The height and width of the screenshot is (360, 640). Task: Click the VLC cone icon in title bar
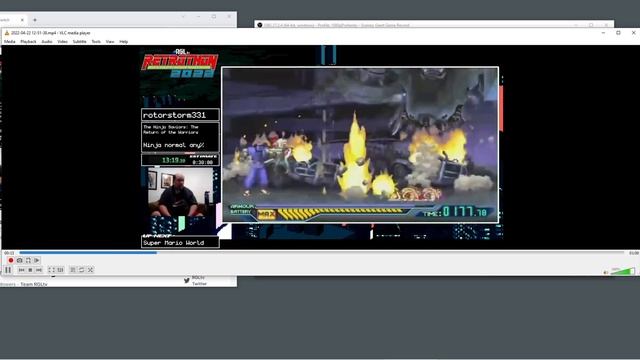(x=7, y=33)
